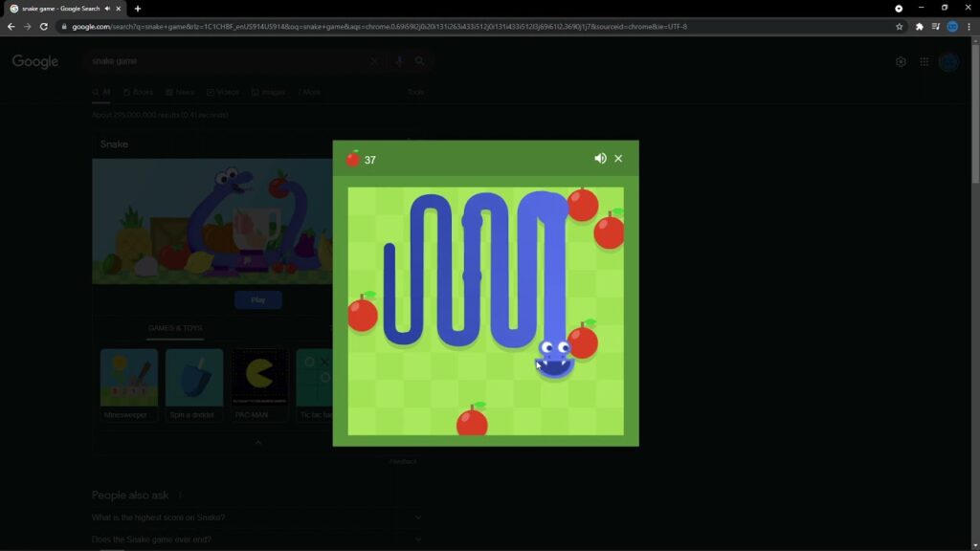
Task: Collapse the games panel with the chevron
Action: pyautogui.click(x=258, y=442)
